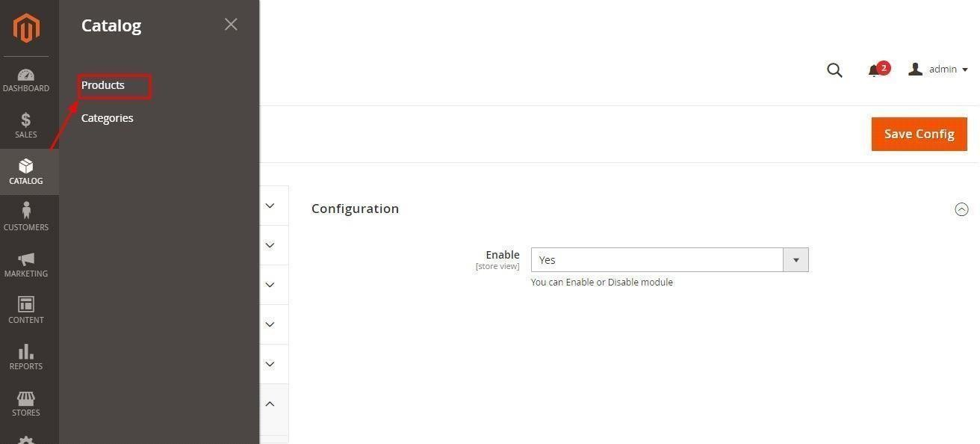This screenshot has width=980, height=444.
Task: Open the Dashboard sidebar section
Action: pyautogui.click(x=26, y=81)
